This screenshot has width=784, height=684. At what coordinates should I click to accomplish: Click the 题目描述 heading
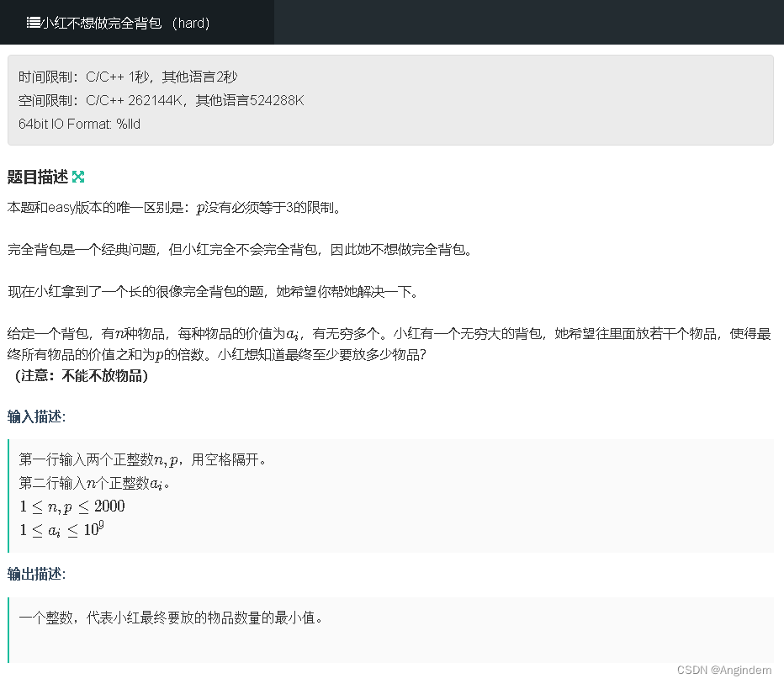[38, 177]
